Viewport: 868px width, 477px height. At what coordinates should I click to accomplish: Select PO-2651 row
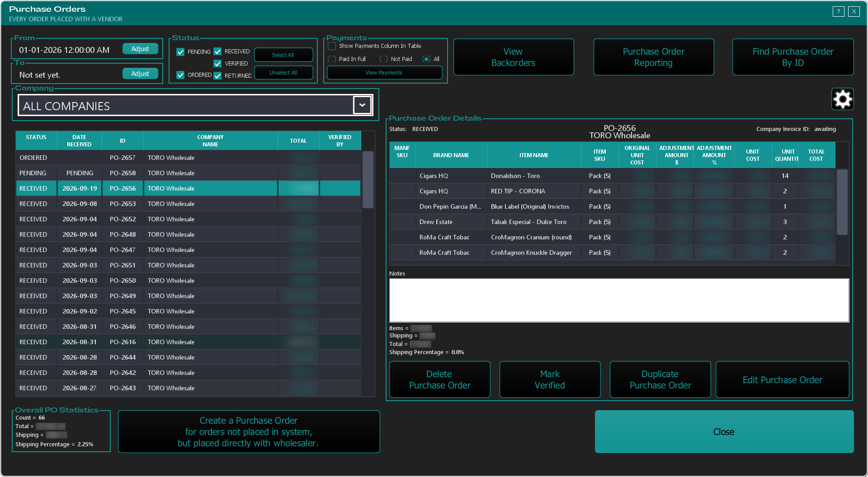[x=188, y=265]
